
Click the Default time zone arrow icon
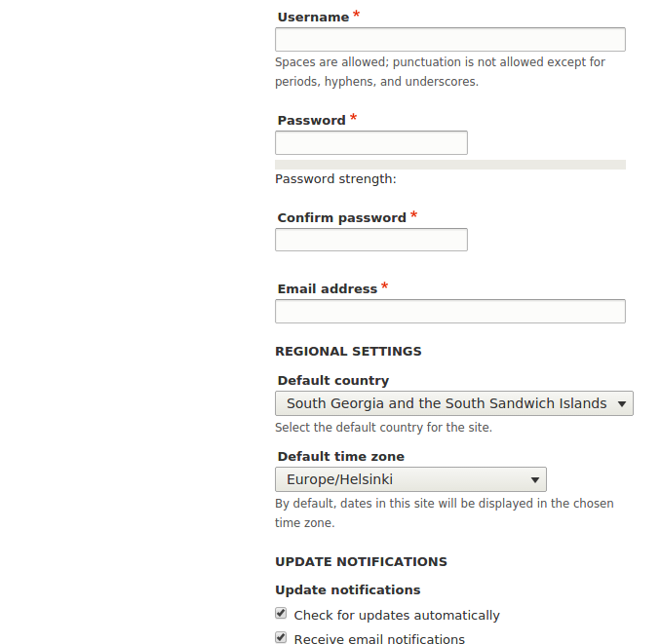[x=535, y=479]
